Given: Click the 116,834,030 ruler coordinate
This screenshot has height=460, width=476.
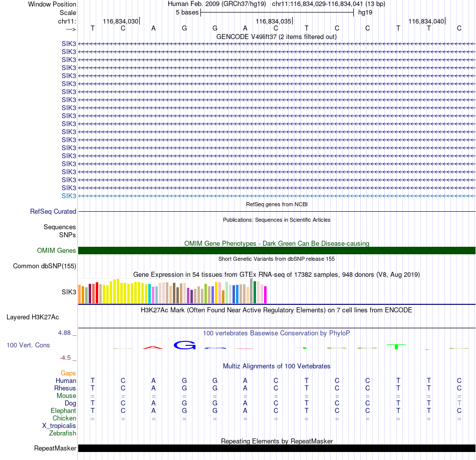Looking at the screenshot, I should [121, 21].
